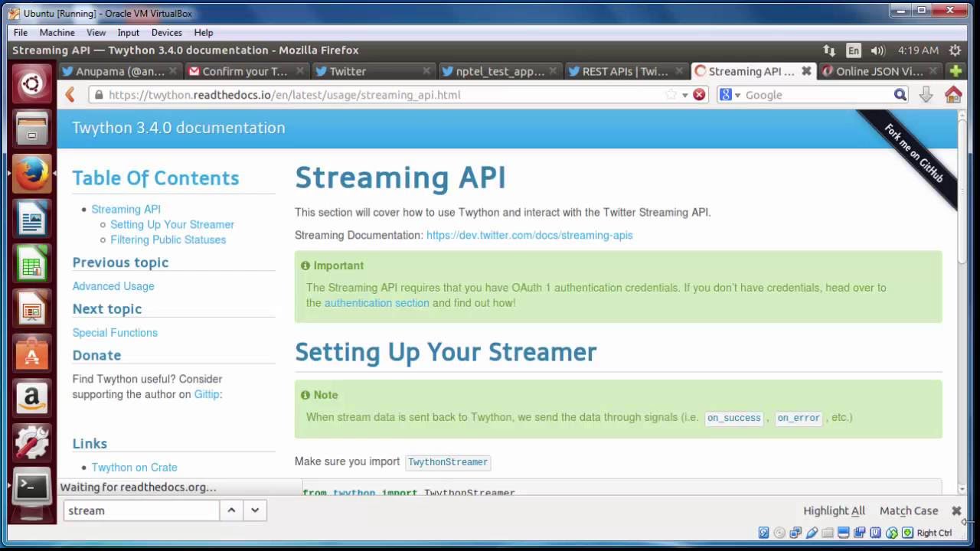Open Ubuntu Software Center
Image resolution: width=980 pixels, height=551 pixels.
point(31,353)
